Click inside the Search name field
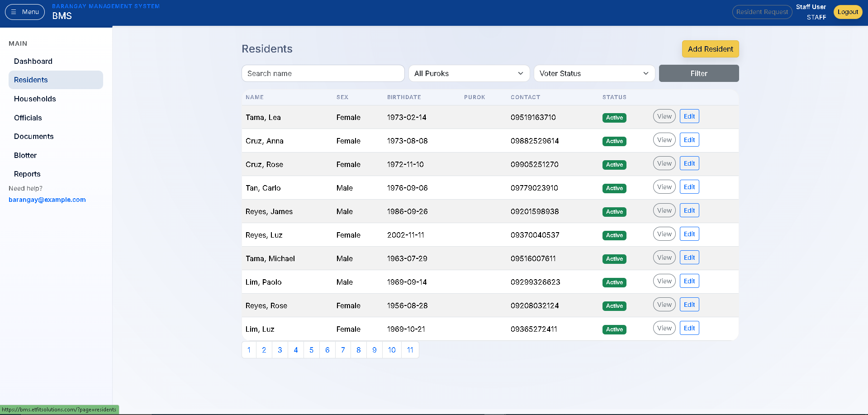 [323, 73]
